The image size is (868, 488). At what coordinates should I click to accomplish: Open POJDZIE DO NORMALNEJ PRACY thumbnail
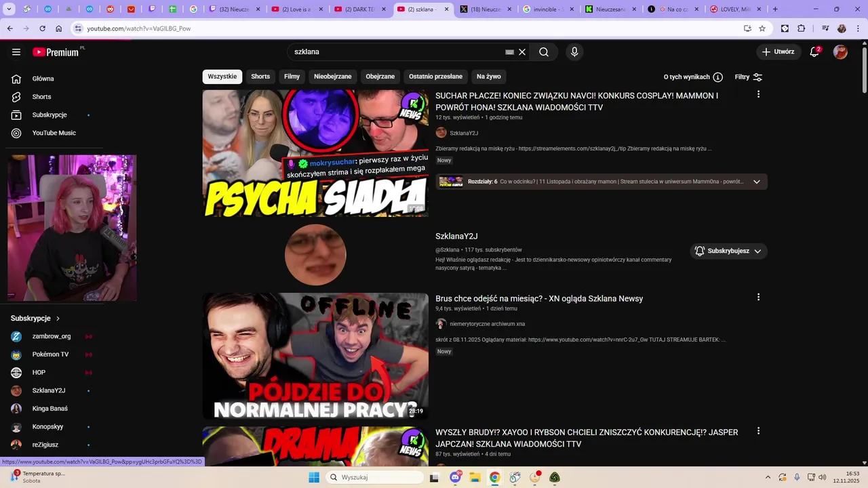pos(315,356)
